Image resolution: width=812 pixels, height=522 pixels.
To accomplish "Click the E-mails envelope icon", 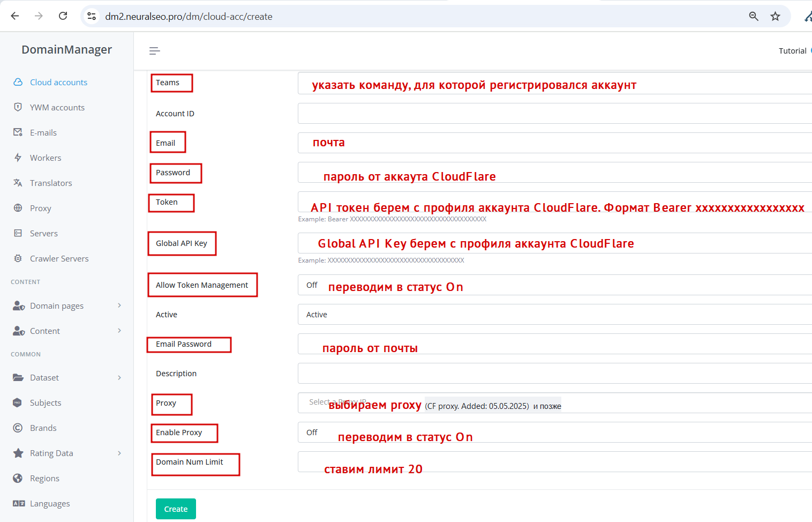I will (x=18, y=132).
